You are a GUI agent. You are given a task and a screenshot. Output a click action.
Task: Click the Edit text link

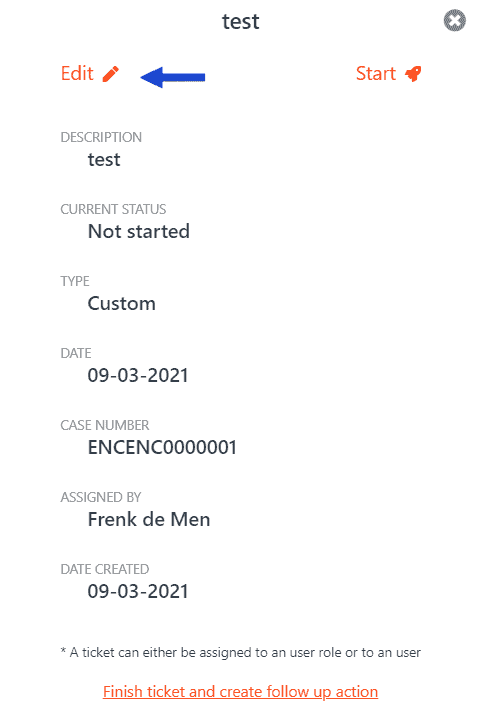pyautogui.click(x=77, y=74)
